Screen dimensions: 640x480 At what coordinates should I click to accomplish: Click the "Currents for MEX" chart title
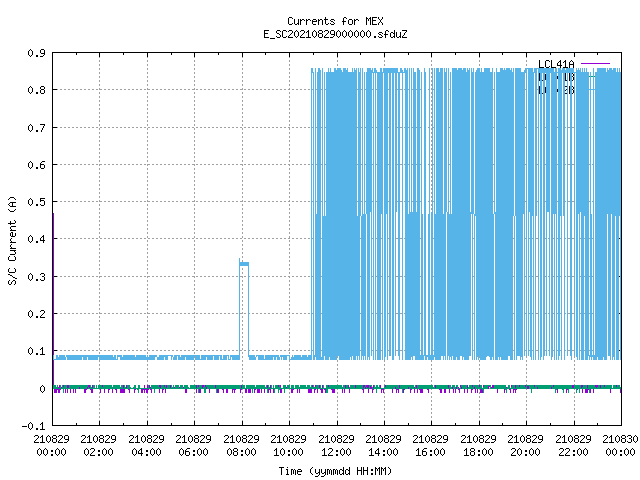(x=335, y=21)
